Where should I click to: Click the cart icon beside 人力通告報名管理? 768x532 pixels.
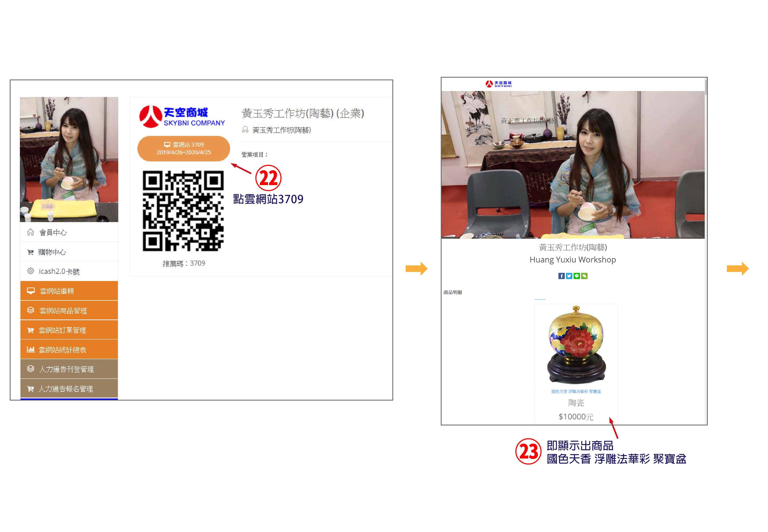tap(30, 389)
